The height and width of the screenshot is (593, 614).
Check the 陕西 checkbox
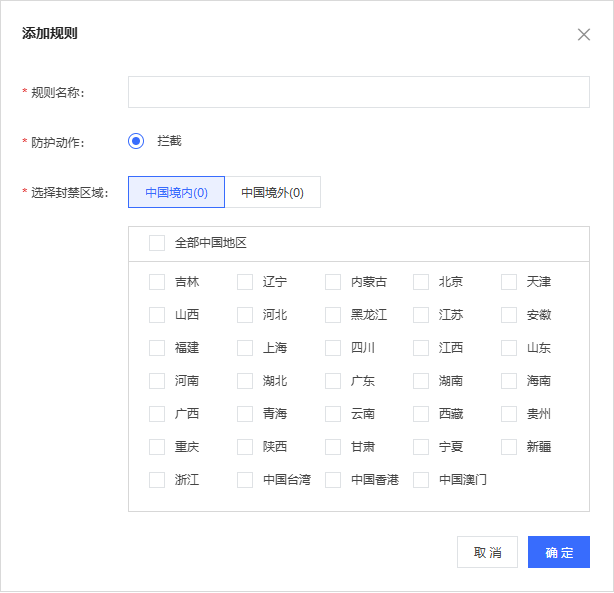[245, 447]
